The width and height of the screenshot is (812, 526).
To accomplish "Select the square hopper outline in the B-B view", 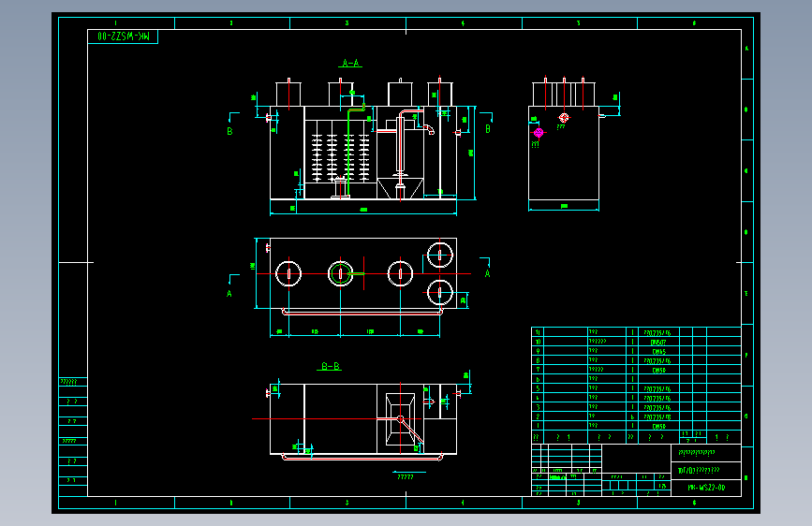I will click(x=400, y=419).
